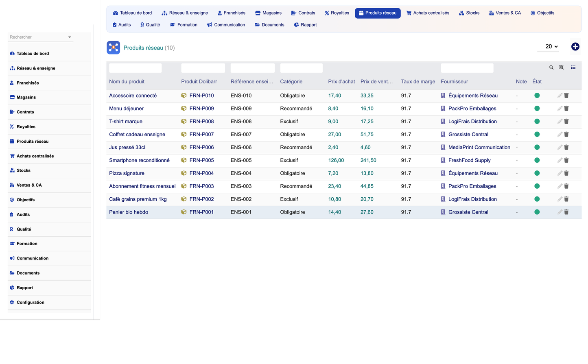Open the Accessoire connecté product link
The height and width of the screenshot is (364, 588).
(x=133, y=96)
